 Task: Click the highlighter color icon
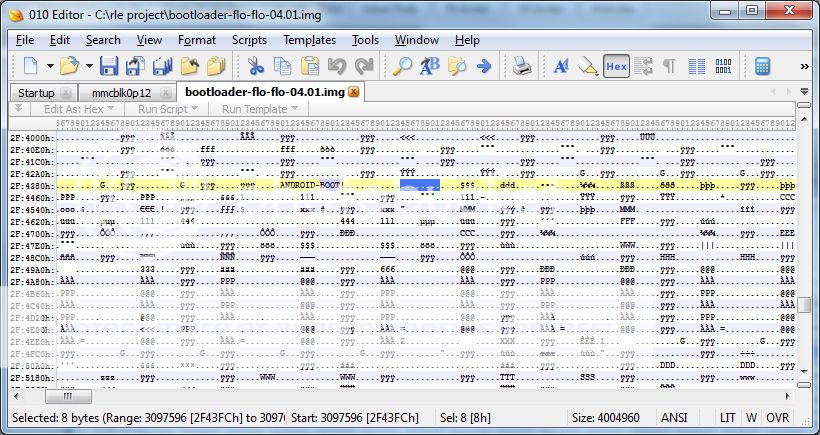[588, 67]
